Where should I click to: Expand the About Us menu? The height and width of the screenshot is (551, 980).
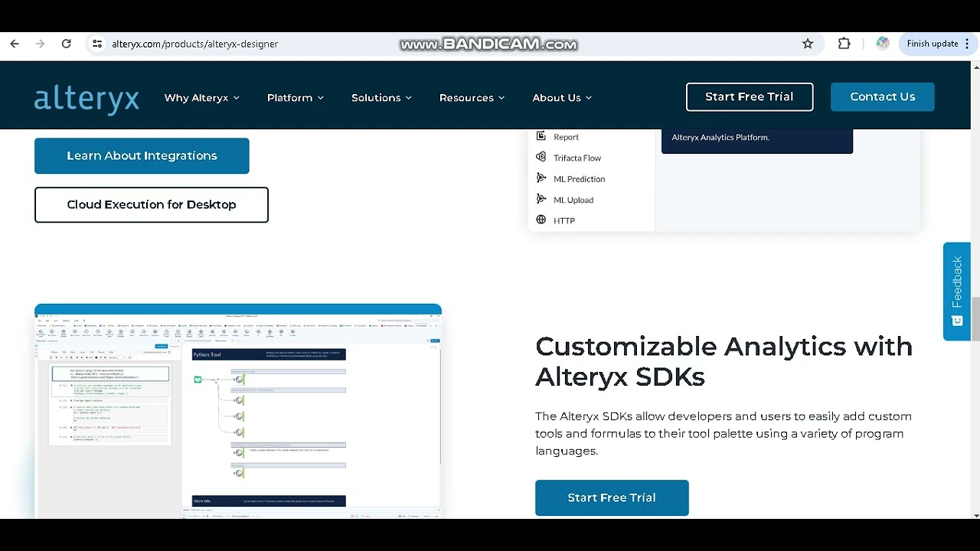coord(562,98)
